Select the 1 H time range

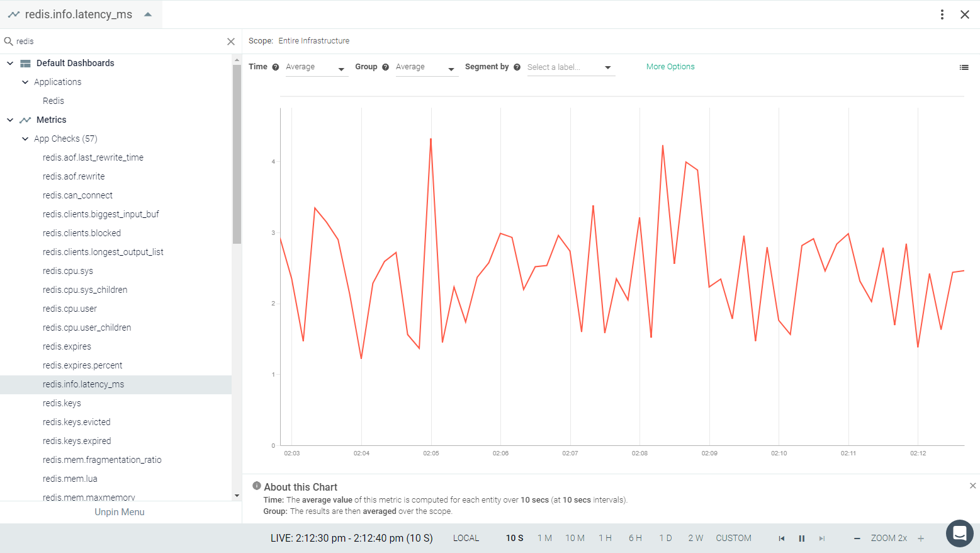(x=605, y=539)
